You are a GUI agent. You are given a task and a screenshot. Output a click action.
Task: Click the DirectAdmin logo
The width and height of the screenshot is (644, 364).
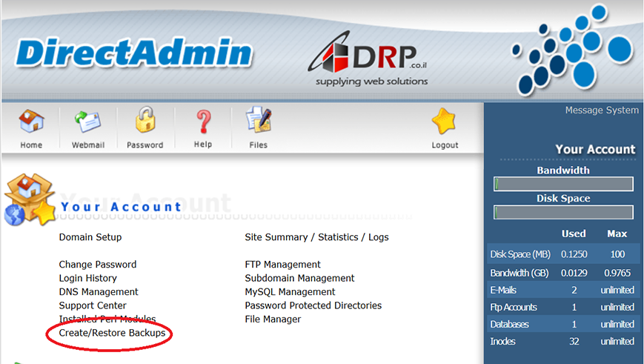134,53
